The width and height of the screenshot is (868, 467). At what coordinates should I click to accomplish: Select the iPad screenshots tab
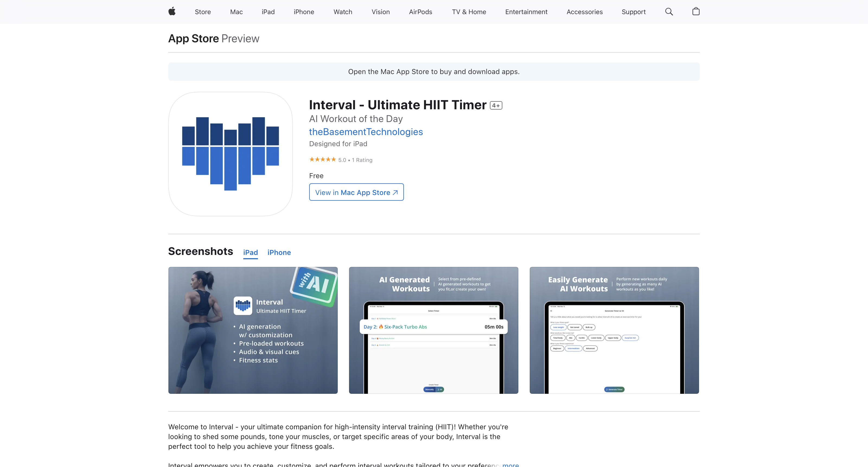250,252
